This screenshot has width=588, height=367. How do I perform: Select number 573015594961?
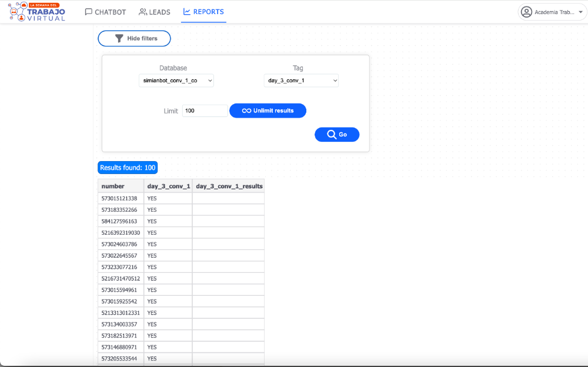point(119,290)
